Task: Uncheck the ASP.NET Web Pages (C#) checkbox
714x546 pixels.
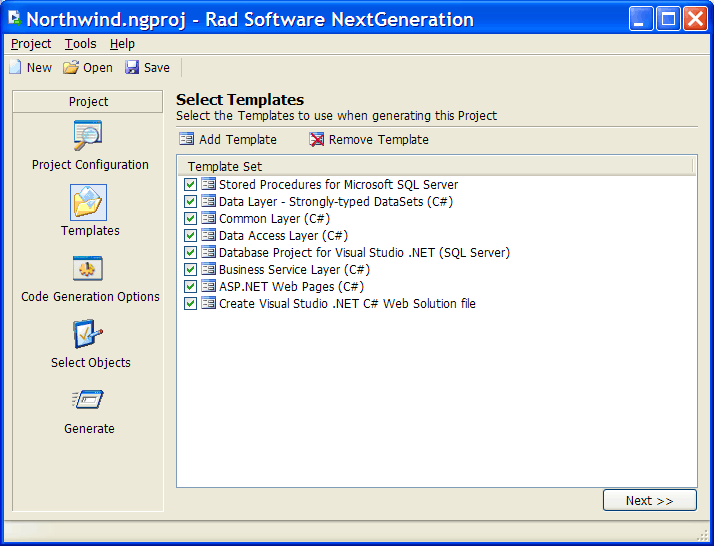Action: 190,286
